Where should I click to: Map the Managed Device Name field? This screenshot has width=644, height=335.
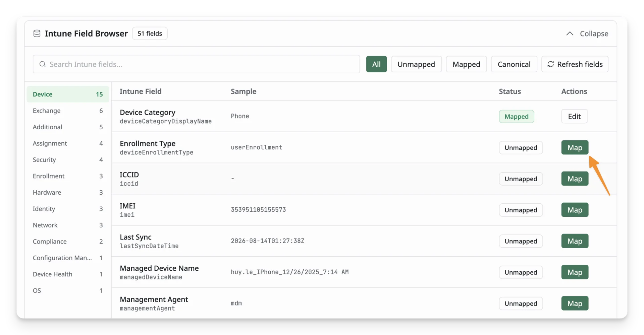(575, 272)
